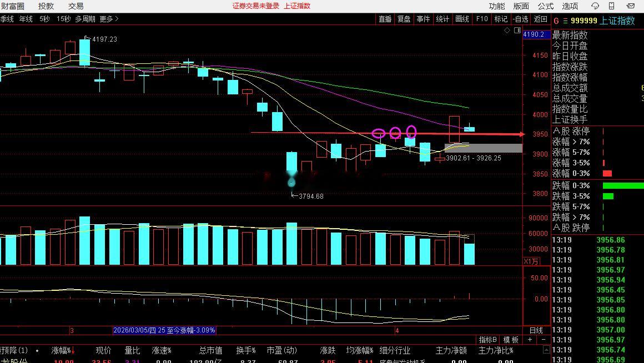Open the mobile phone icon in title bar
Viewport: 644px width, 363px height.
coord(612,6)
